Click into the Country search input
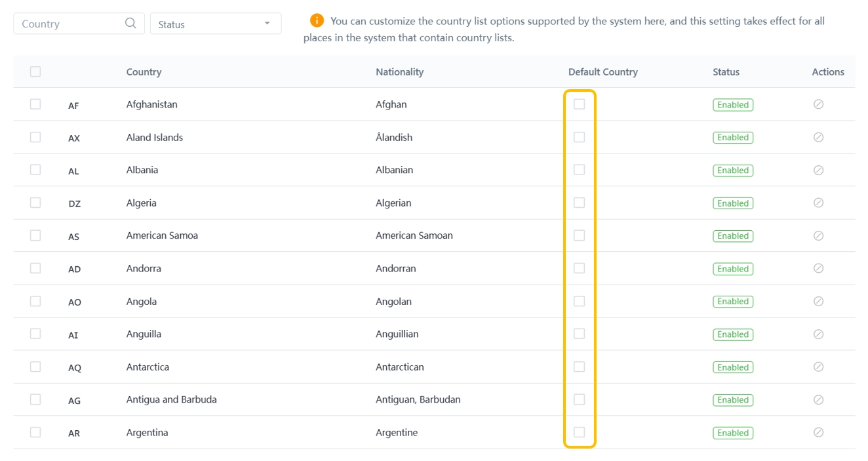Image resolution: width=868 pixels, height=461 pixels. (69, 24)
